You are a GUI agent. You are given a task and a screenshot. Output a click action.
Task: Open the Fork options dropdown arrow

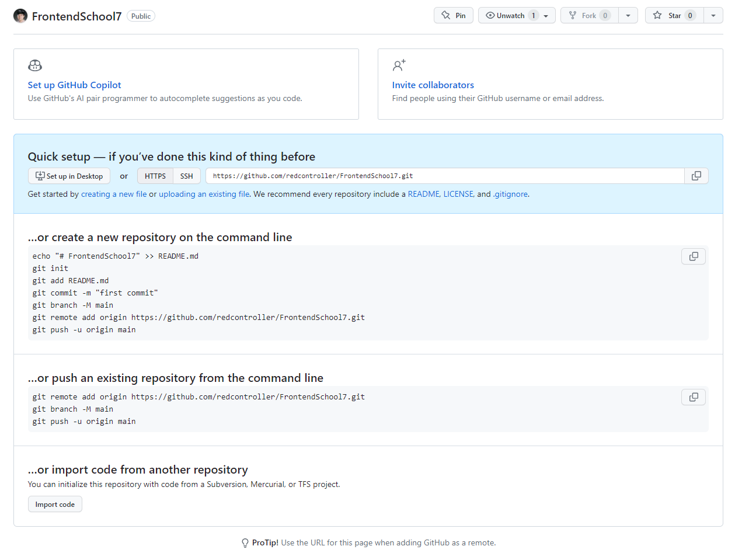(628, 15)
